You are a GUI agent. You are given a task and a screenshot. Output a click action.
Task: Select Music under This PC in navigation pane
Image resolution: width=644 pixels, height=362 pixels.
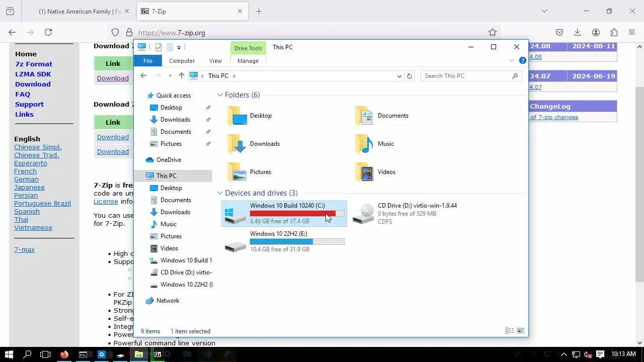(x=168, y=224)
